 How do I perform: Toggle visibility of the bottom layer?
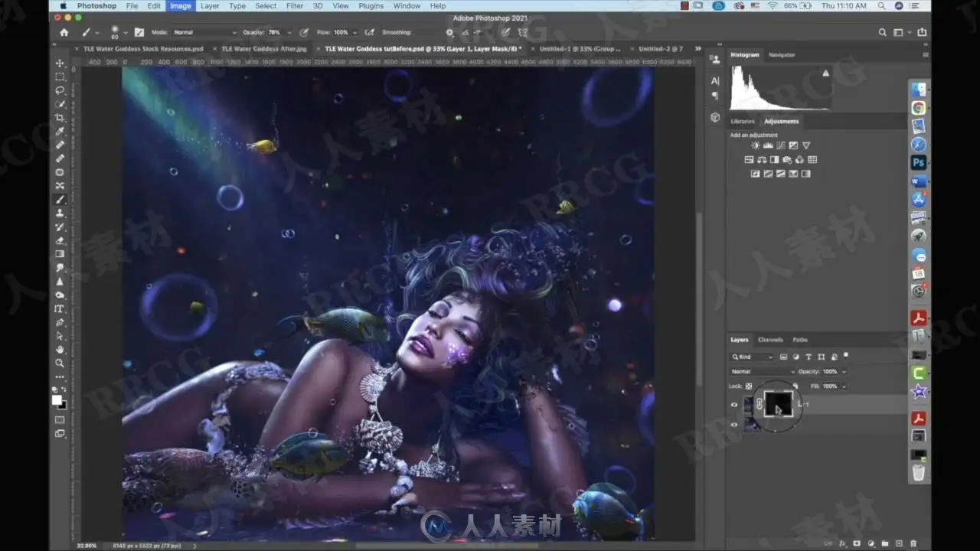[734, 425]
